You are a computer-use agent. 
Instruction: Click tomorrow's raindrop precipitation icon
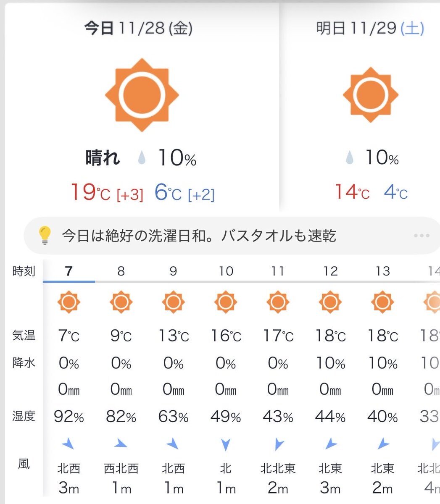[349, 158]
